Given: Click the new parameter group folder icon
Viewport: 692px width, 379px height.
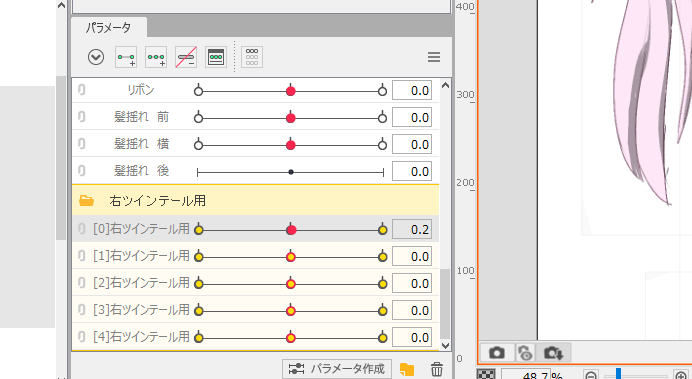Looking at the screenshot, I should tap(407, 369).
